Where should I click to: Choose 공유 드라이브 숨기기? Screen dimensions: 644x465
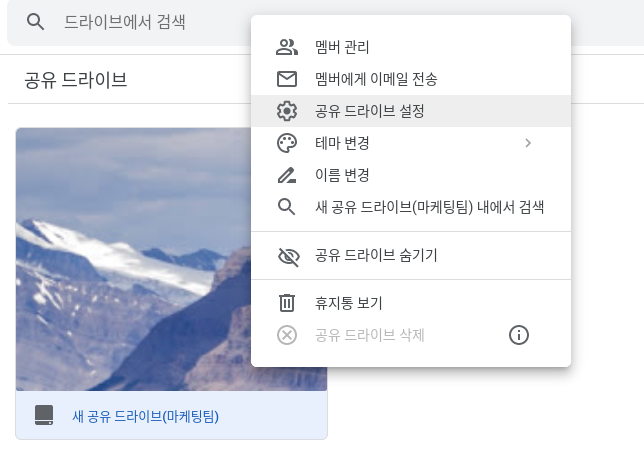pyautogui.click(x=411, y=256)
